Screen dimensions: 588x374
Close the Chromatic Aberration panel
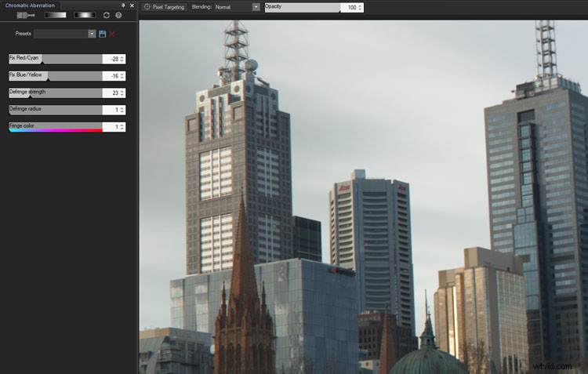click(132, 5)
